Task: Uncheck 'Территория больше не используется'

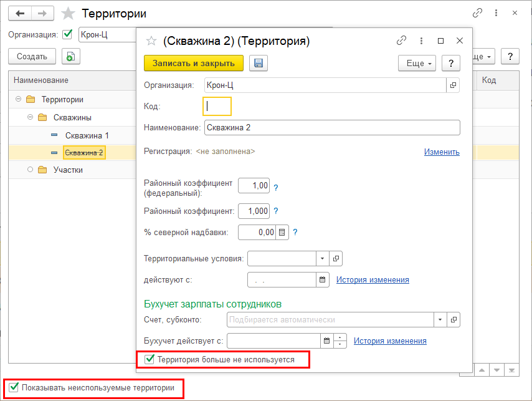Action: (150, 359)
